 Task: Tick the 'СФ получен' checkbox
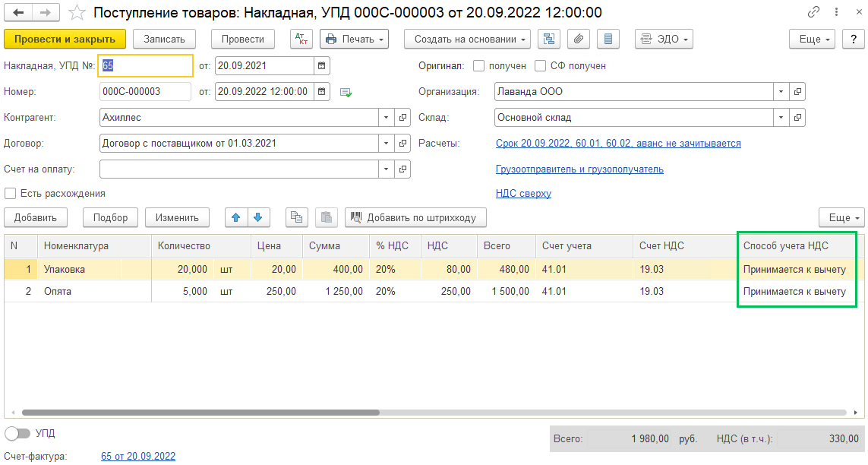click(x=541, y=66)
